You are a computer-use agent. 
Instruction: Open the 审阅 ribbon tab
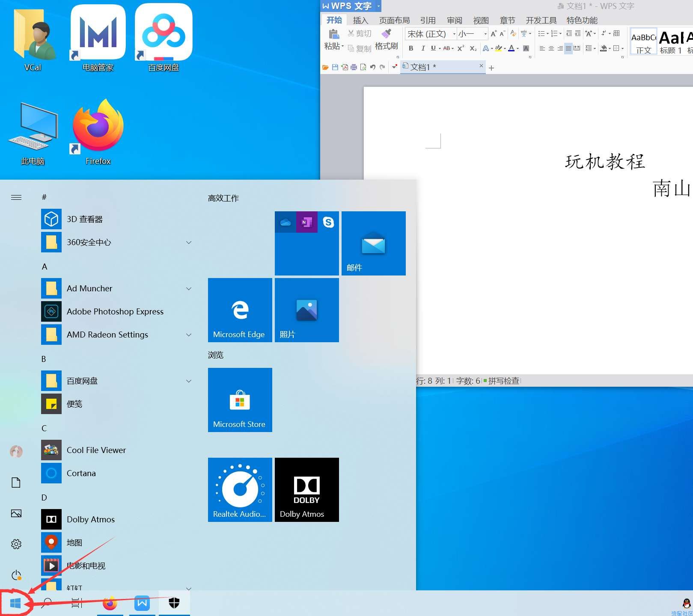(454, 20)
